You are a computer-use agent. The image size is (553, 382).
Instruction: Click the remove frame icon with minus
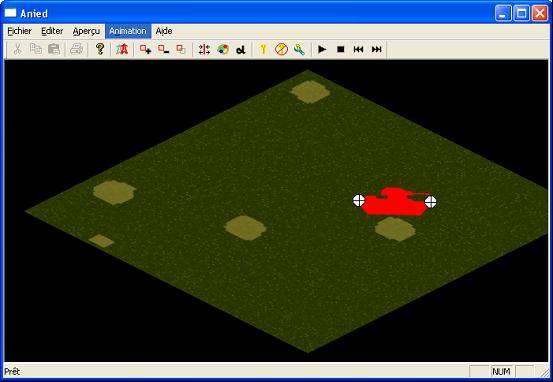pyautogui.click(x=163, y=49)
